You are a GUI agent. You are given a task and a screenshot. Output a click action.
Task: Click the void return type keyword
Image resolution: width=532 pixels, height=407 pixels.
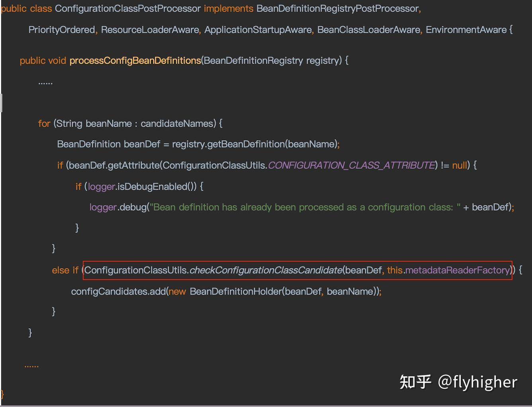(x=57, y=61)
